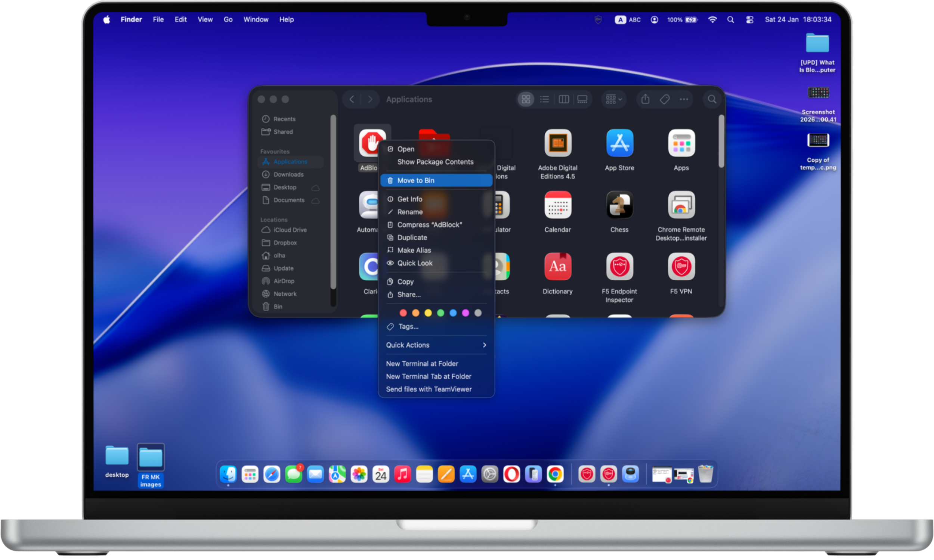Screen dimensions: 934x560
Task: Open the Go menu in menu bar
Action: pyautogui.click(x=228, y=19)
